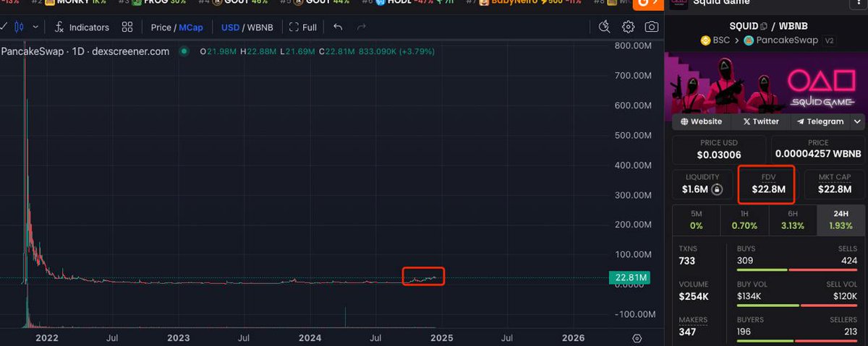
Task: Enter Full screen chart mode
Action: [x=303, y=27]
